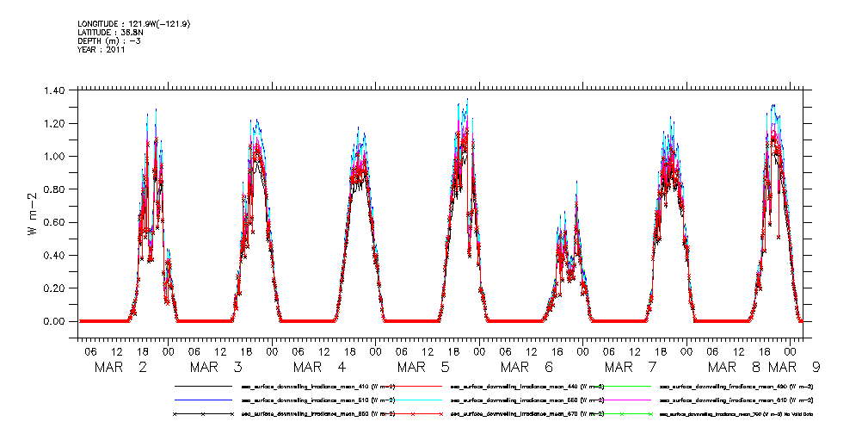
Task: Click the LATITUDE header line
Action: 113,32
